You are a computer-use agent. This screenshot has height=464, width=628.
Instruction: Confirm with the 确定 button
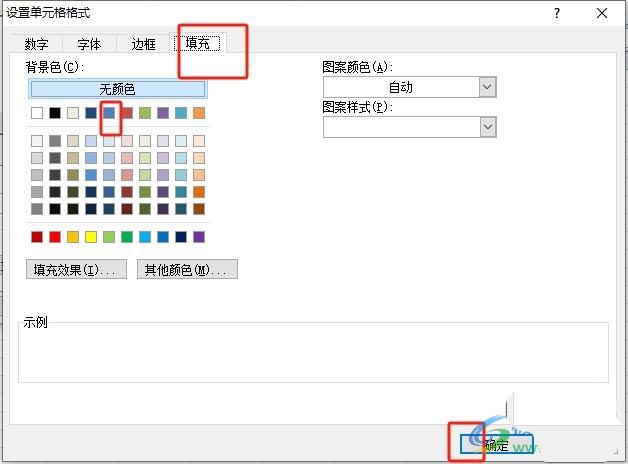tap(497, 444)
